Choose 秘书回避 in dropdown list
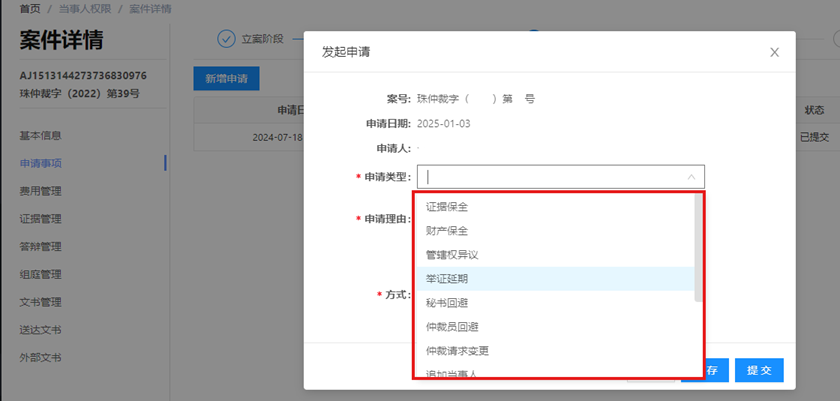Image resolution: width=840 pixels, height=401 pixels. pyautogui.click(x=556, y=303)
